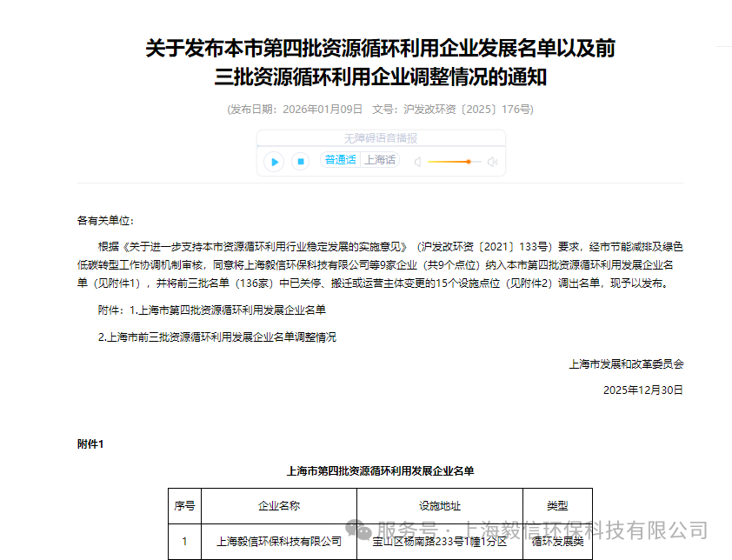Screen dimensions: 732x560
Task: Open attachment 1 上海市第四批资源循环利用发展企业名单
Action: coord(232,310)
